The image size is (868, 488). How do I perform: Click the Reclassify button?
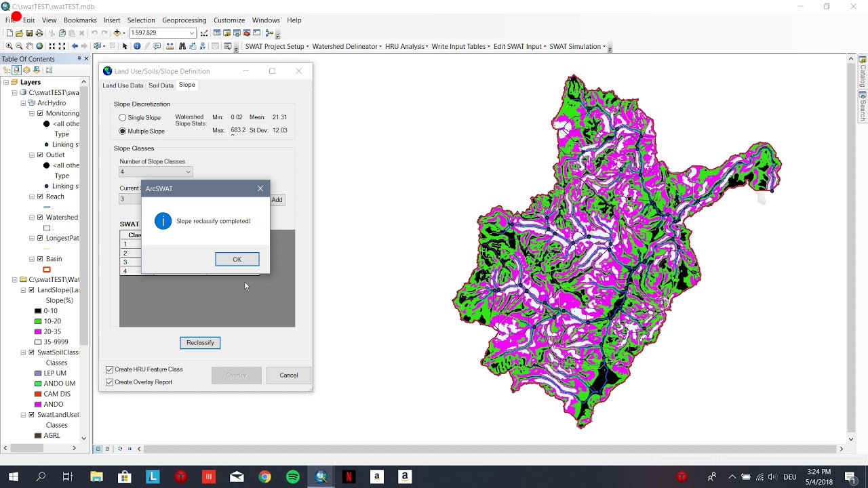pos(200,343)
